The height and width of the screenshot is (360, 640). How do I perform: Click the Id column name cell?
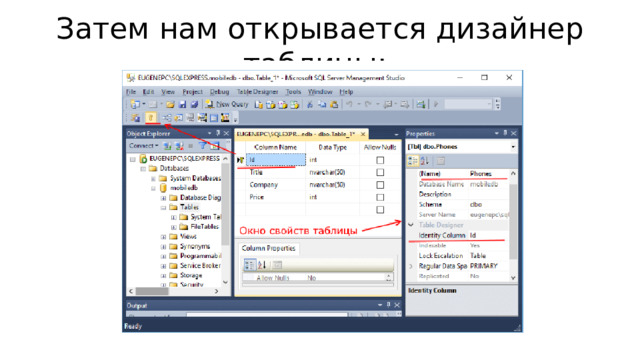coord(276,160)
